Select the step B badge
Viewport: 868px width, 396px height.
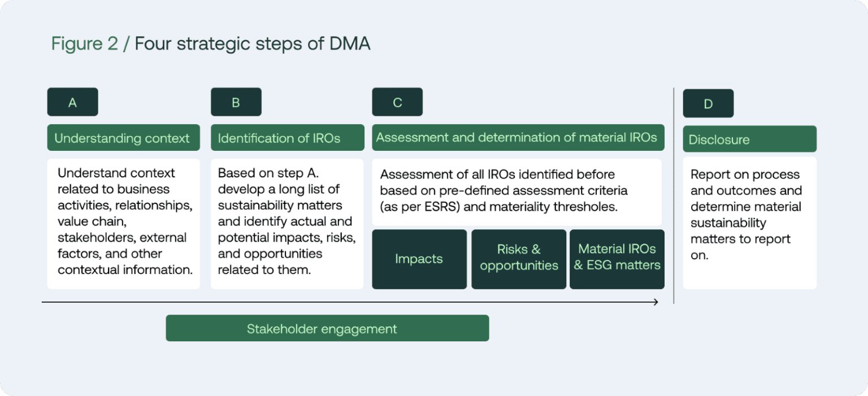pos(236,102)
